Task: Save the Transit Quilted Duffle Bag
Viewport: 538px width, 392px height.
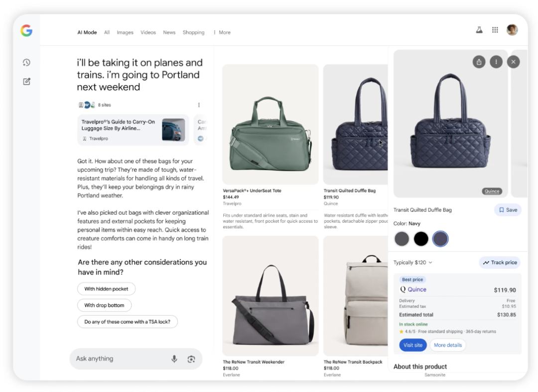Action: (x=508, y=210)
